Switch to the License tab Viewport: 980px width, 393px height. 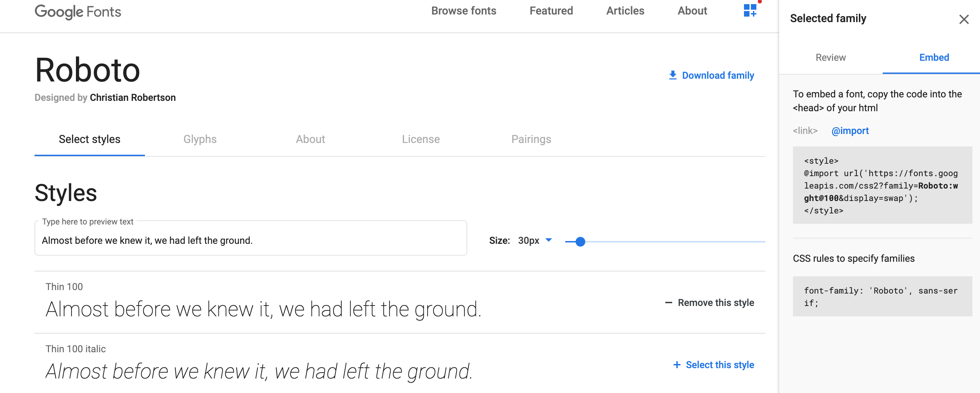tap(421, 140)
